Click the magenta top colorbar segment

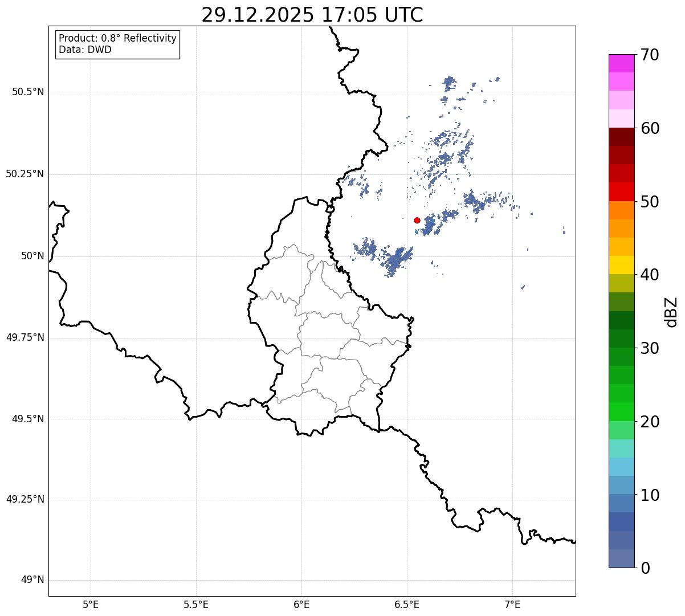pos(622,63)
